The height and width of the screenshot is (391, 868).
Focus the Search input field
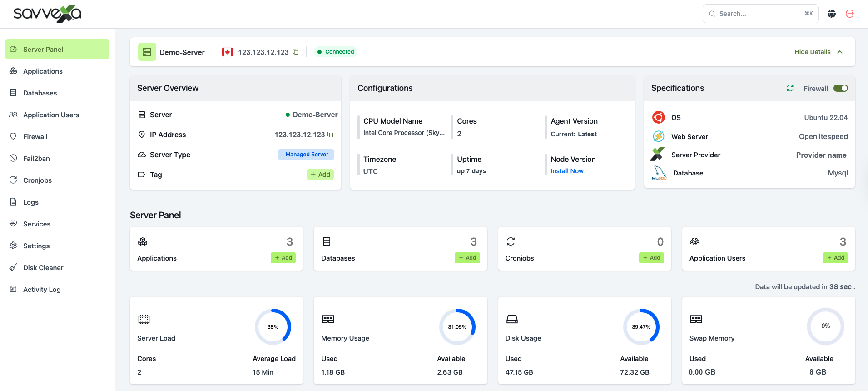coord(759,14)
